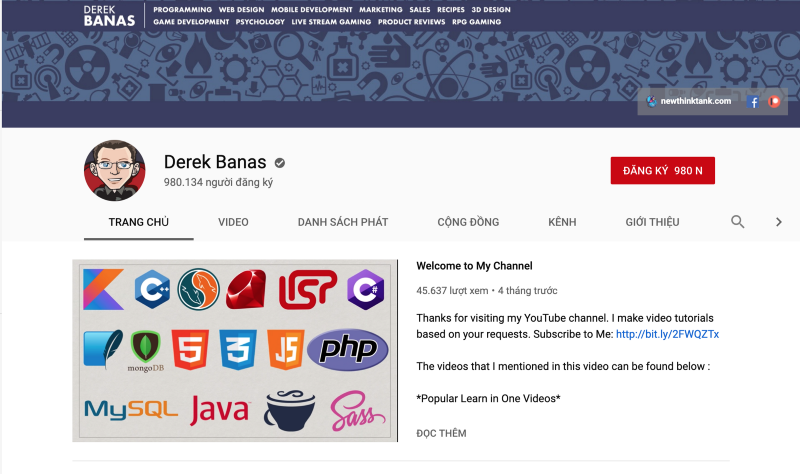Click the search magnifier icon in tabs
Viewport: 800px width, 474px height.
(737, 222)
